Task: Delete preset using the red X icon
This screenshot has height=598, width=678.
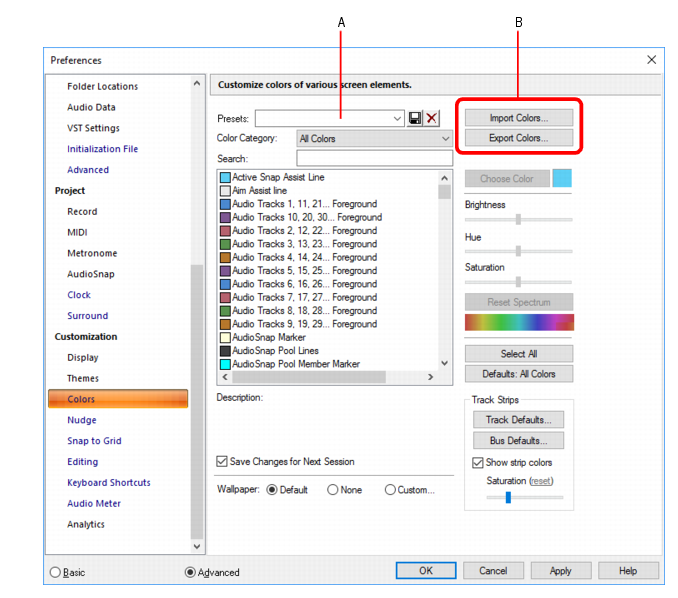Action: pos(431,118)
